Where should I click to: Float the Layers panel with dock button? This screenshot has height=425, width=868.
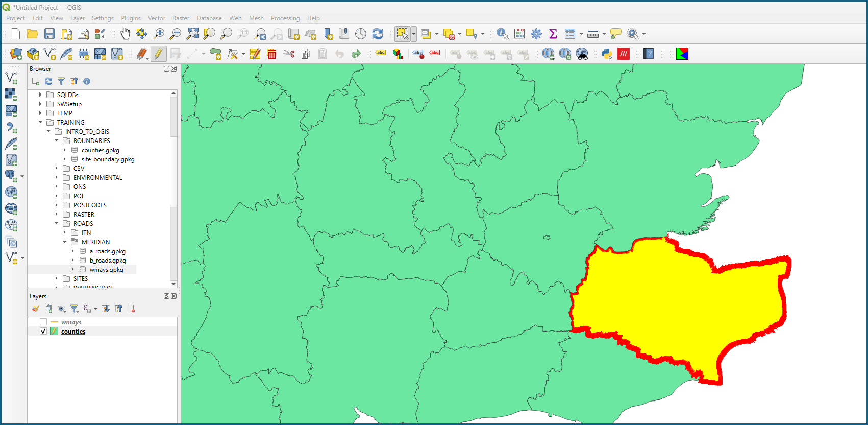[x=166, y=296]
